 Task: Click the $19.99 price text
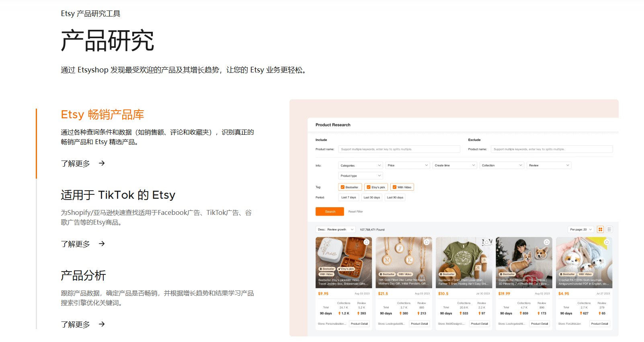click(504, 294)
